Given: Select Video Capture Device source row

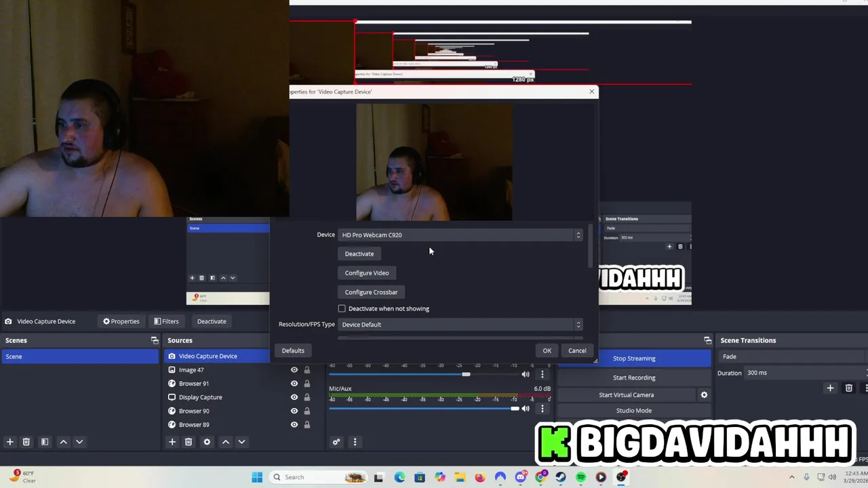Looking at the screenshot, I should (217, 356).
